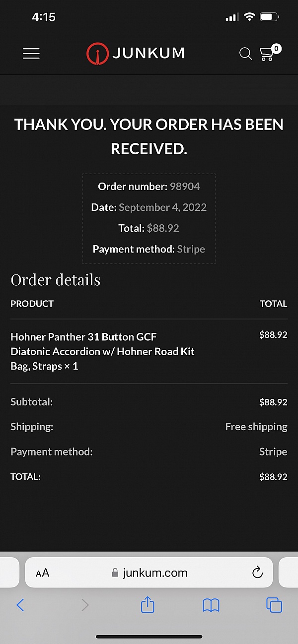The width and height of the screenshot is (298, 644).
Task: Open the site search magnifier
Action: tap(245, 54)
